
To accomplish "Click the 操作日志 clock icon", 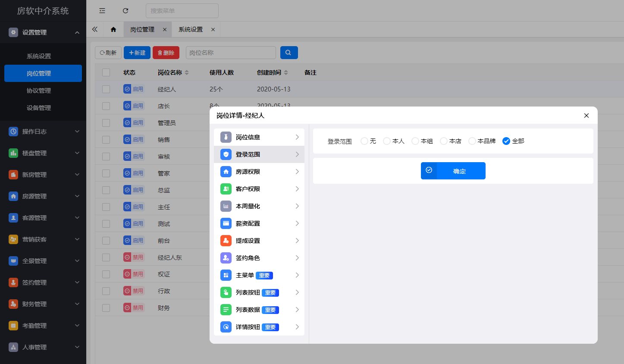I will click(x=13, y=132).
